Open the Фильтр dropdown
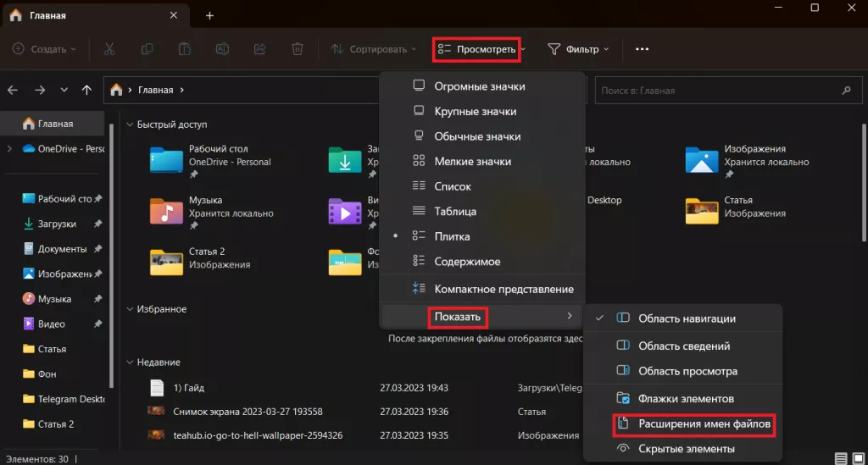868x465 pixels. [578, 49]
